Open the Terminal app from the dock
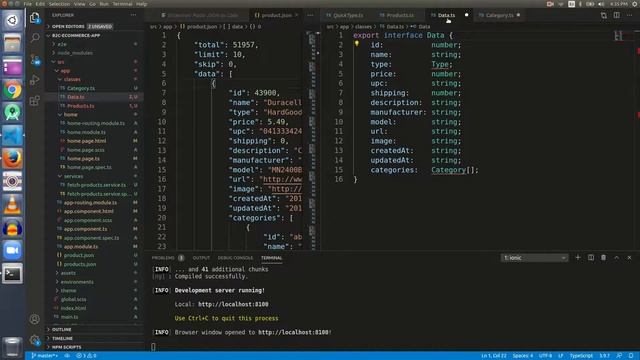The height and width of the screenshot is (360, 640). [x=12, y=273]
